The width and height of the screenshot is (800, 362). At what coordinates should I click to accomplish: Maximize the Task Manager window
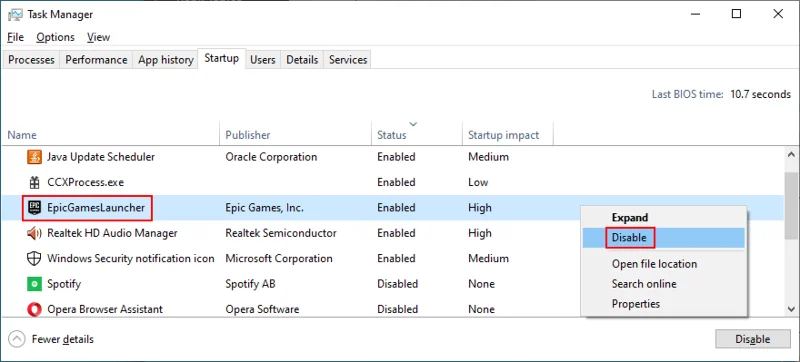coord(736,14)
